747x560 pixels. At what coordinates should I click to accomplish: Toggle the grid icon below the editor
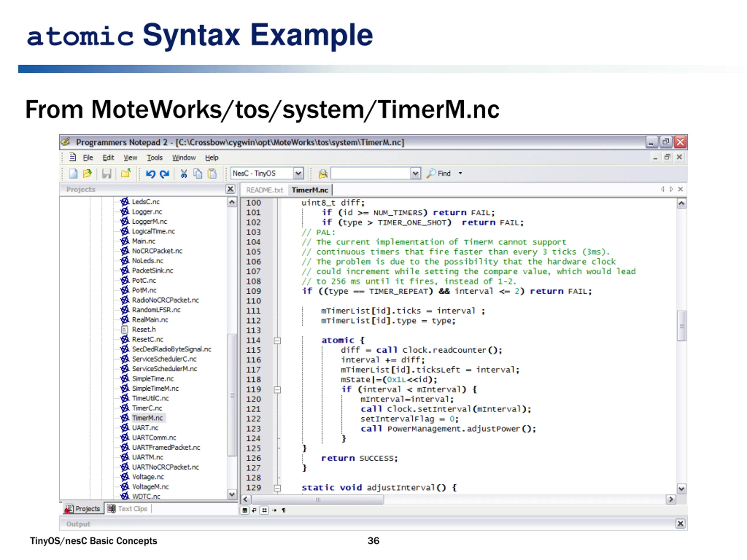click(264, 510)
